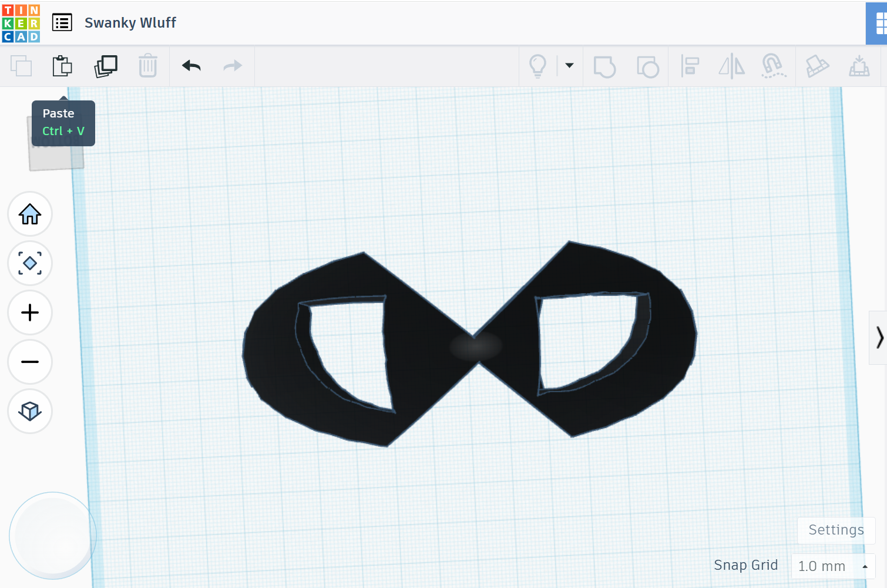
Task: Expand the collapsed shapes panel chevron
Action: [878, 338]
